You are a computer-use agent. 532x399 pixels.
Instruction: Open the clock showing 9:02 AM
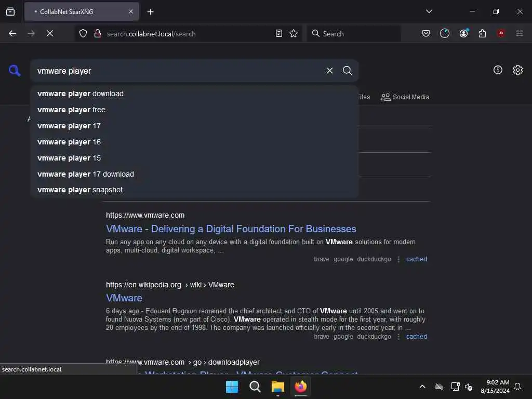coord(495,387)
